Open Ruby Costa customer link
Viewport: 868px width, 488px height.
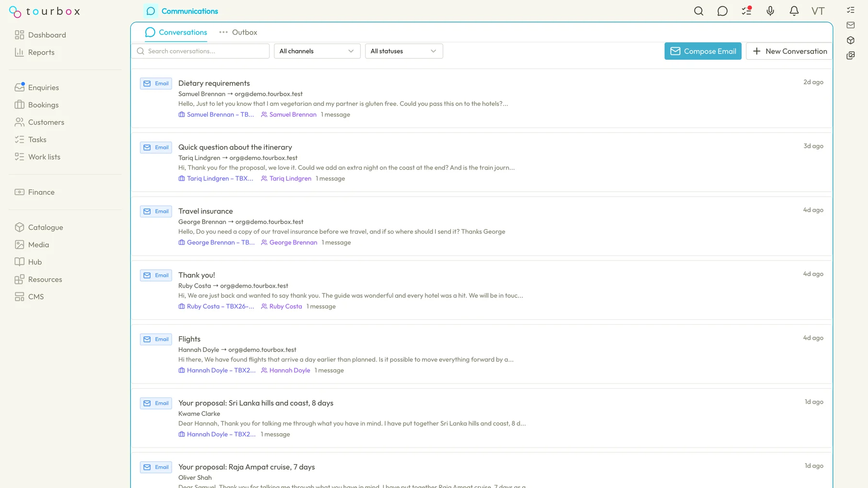click(x=282, y=306)
